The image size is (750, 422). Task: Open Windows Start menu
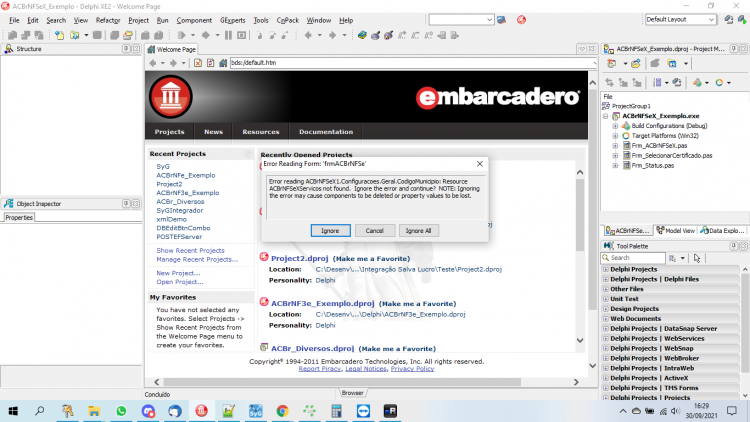pos(13,411)
